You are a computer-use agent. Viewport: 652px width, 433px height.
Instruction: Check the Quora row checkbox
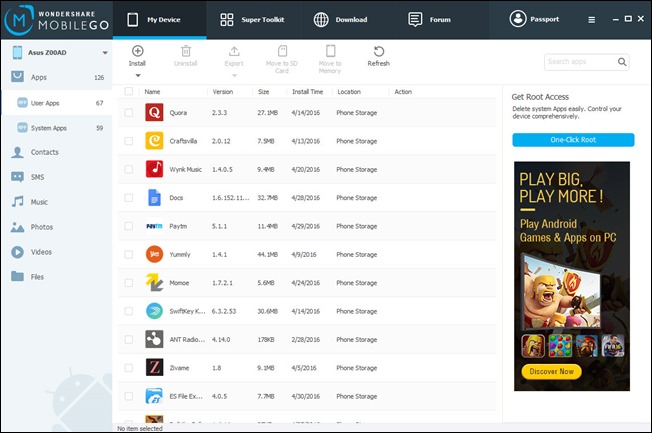(129, 113)
